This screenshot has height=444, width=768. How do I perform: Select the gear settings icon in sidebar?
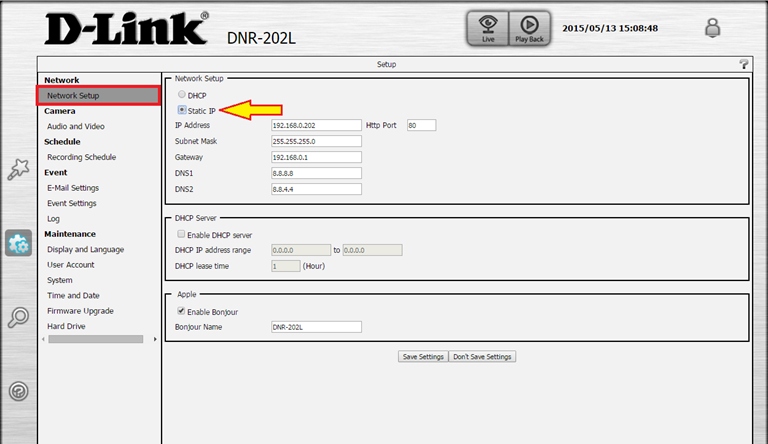coord(18,243)
